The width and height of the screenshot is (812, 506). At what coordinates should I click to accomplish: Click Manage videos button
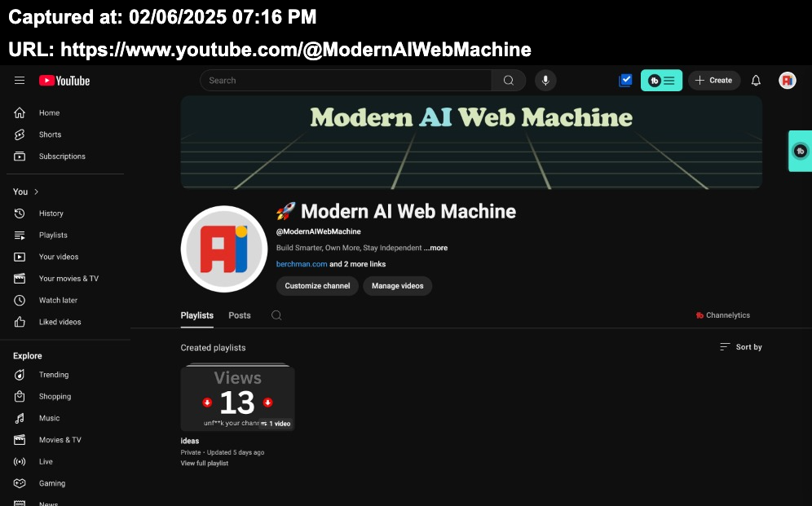point(397,286)
